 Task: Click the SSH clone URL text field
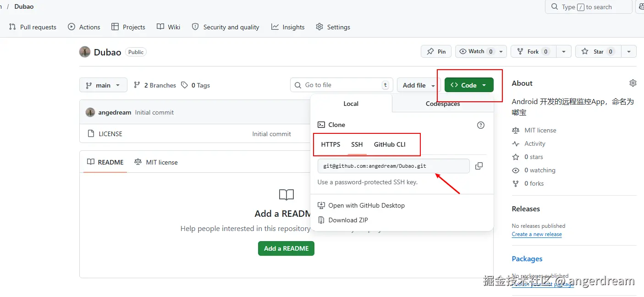pyautogui.click(x=394, y=166)
